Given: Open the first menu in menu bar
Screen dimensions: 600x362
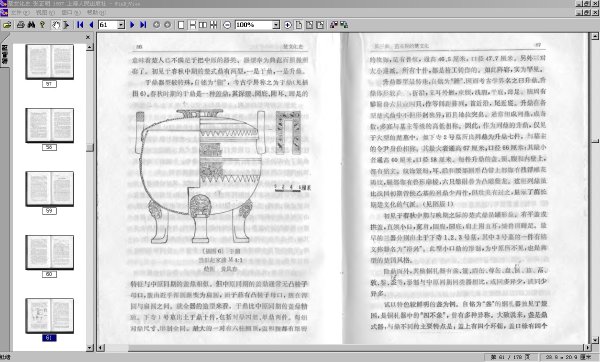Looking at the screenshot, I should (x=20, y=13).
